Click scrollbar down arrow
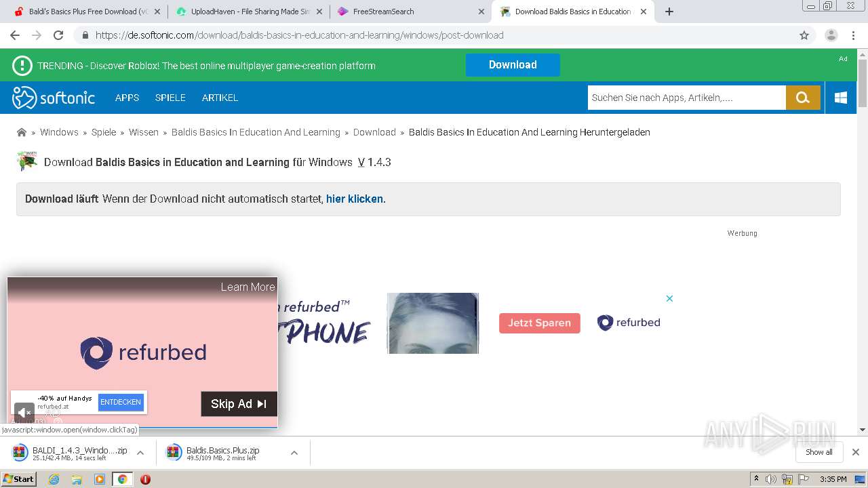Image resolution: width=868 pixels, height=488 pixels. tap(863, 430)
